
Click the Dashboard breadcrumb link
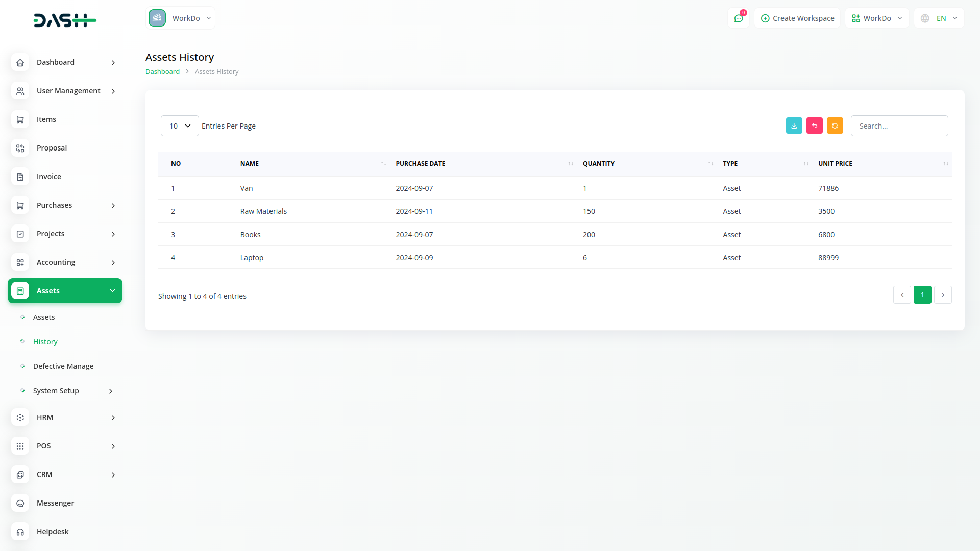point(162,72)
